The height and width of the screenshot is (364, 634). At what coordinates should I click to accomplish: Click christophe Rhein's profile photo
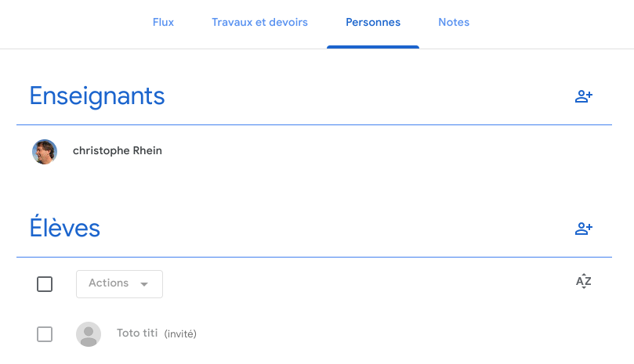[x=45, y=152]
